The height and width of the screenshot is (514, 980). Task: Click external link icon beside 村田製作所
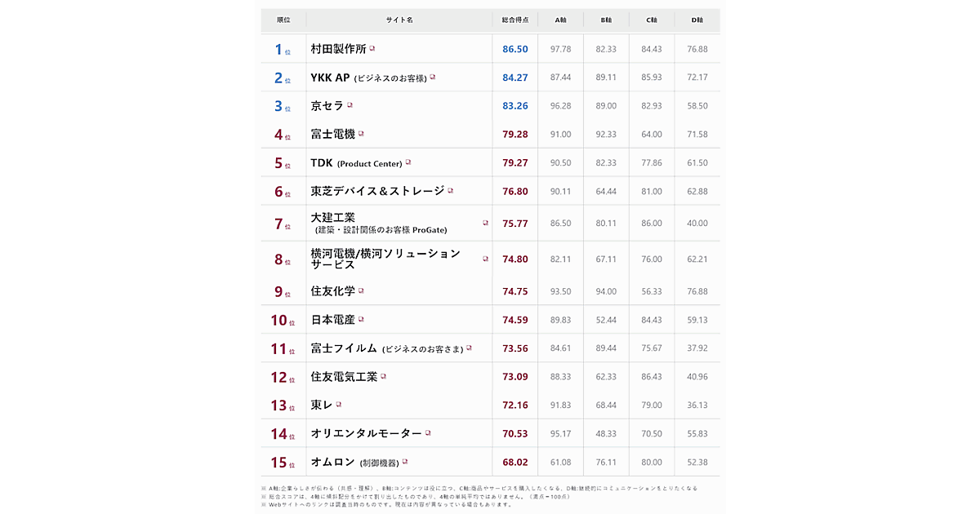(x=372, y=49)
